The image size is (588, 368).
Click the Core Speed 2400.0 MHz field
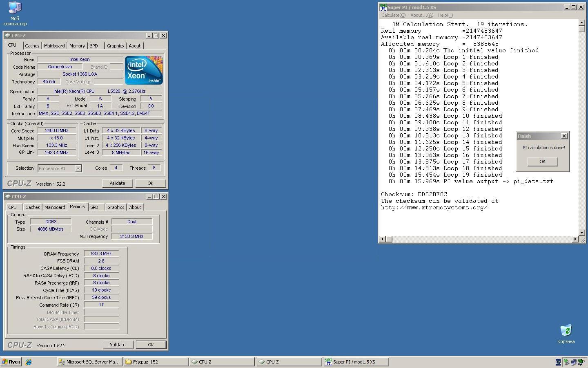tap(57, 131)
